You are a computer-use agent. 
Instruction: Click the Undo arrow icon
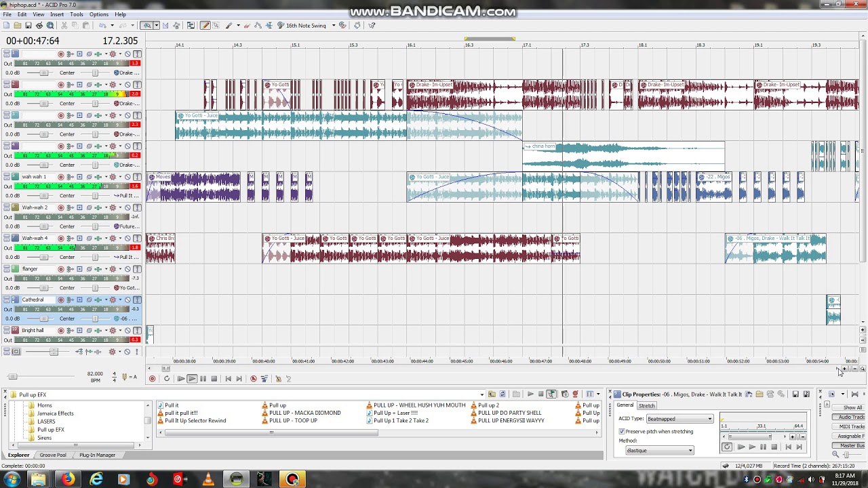coord(102,26)
